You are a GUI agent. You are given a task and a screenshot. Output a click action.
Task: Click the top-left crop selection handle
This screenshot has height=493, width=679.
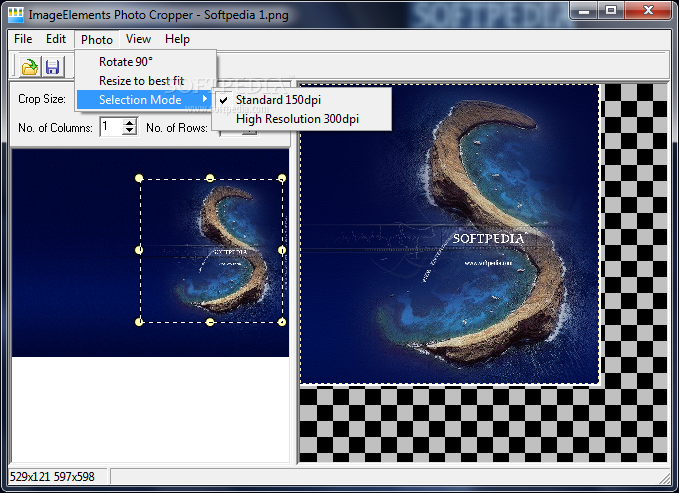[139, 178]
